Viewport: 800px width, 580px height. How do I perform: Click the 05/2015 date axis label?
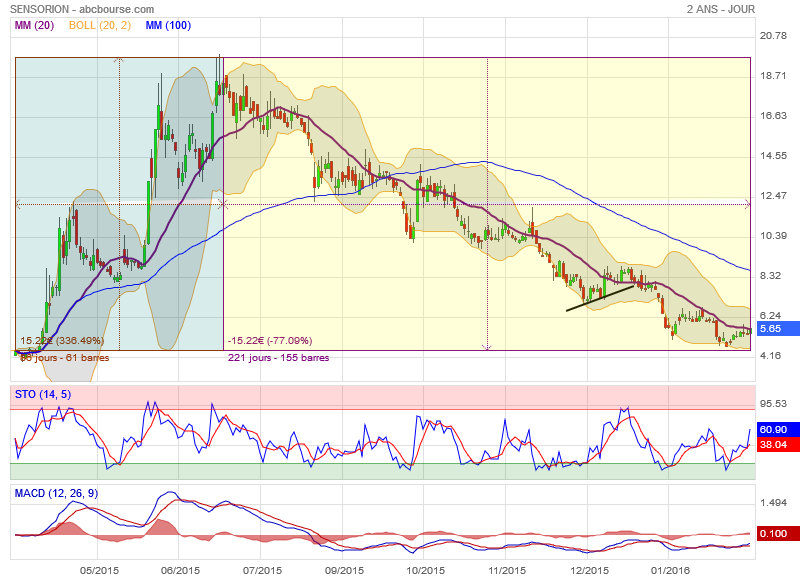click(98, 570)
